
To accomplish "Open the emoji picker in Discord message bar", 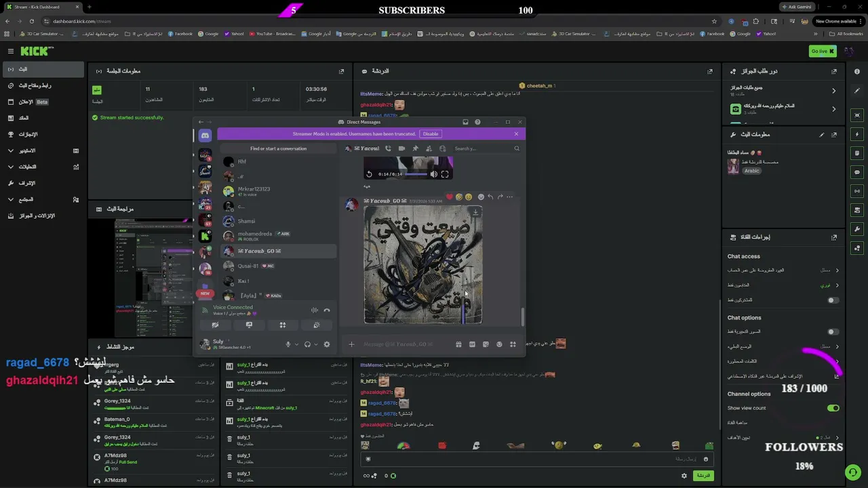I will pyautogui.click(x=499, y=344).
